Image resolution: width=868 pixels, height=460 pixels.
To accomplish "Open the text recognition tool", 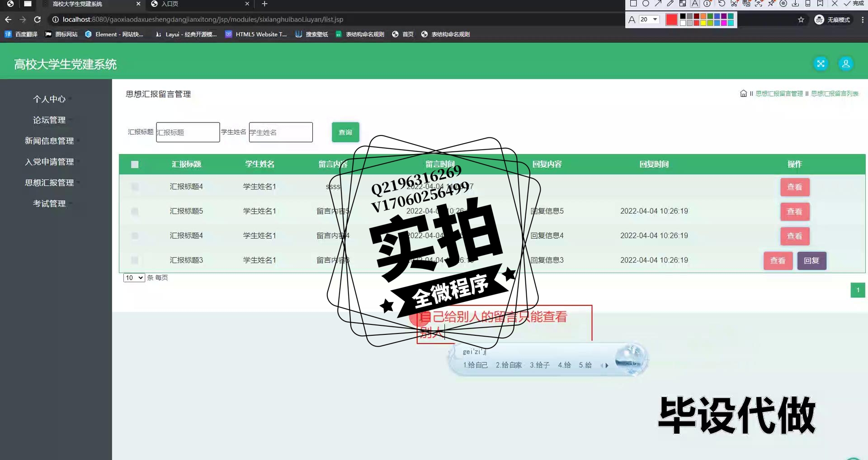I will pos(759,4).
